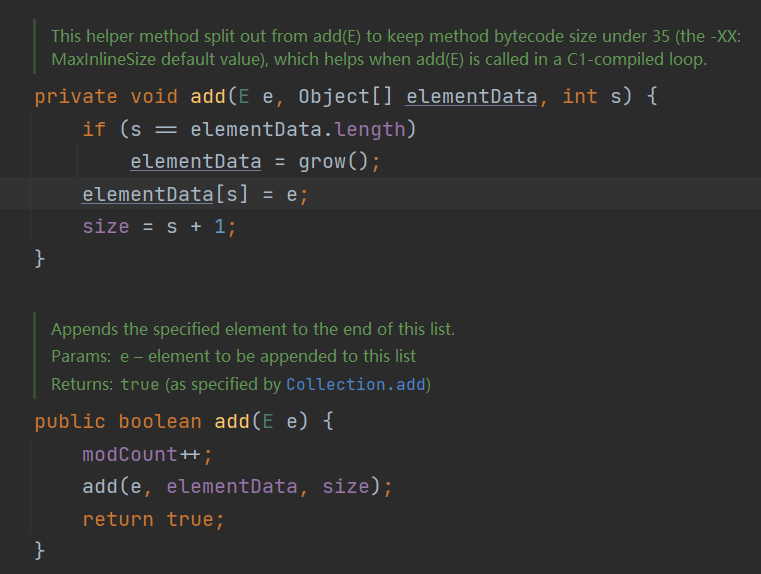
Task: Click the 'Returns:' doc label
Action: click(x=82, y=384)
